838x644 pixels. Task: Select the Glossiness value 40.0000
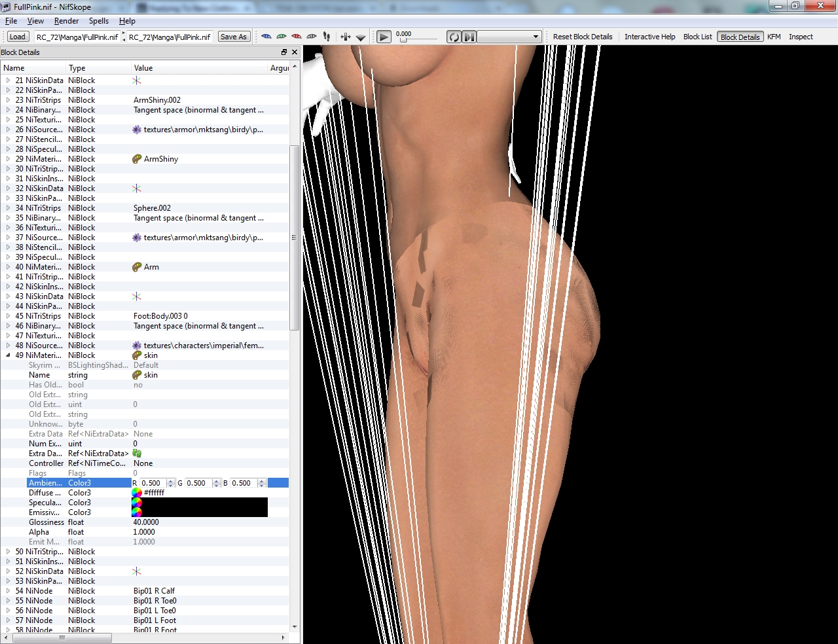(x=146, y=522)
